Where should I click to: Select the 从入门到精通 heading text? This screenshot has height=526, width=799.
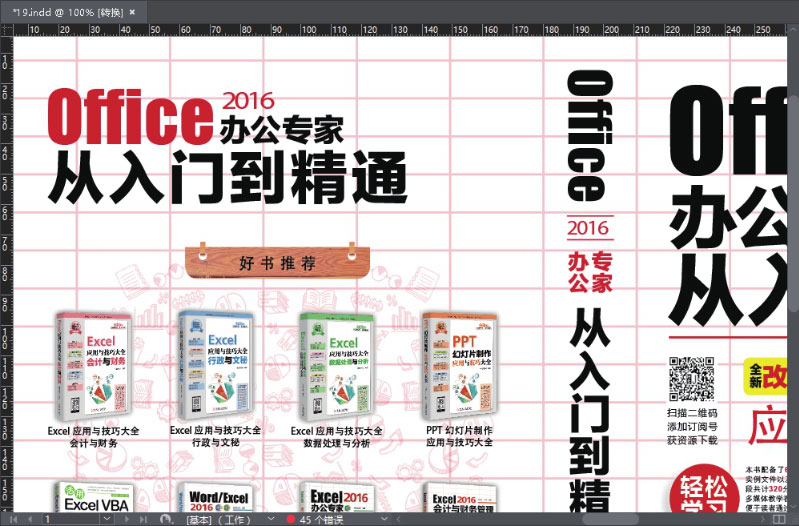pyautogui.click(x=228, y=178)
